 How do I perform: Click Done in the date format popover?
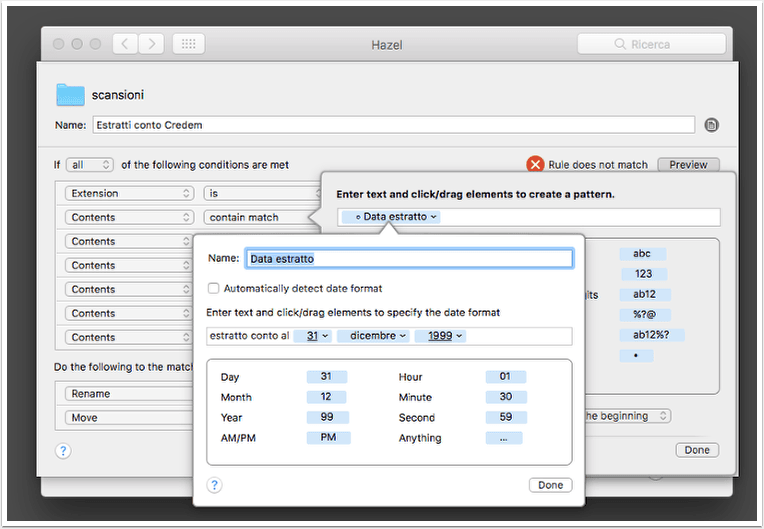[x=551, y=485]
